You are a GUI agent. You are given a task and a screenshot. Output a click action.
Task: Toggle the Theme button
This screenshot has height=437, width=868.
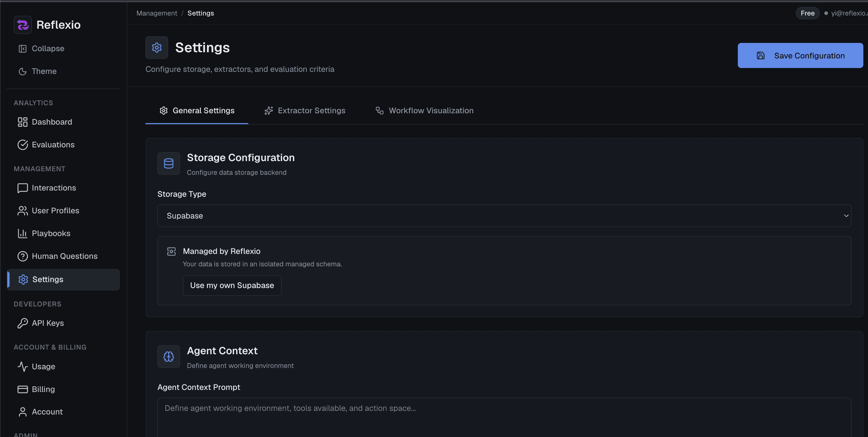(63, 71)
